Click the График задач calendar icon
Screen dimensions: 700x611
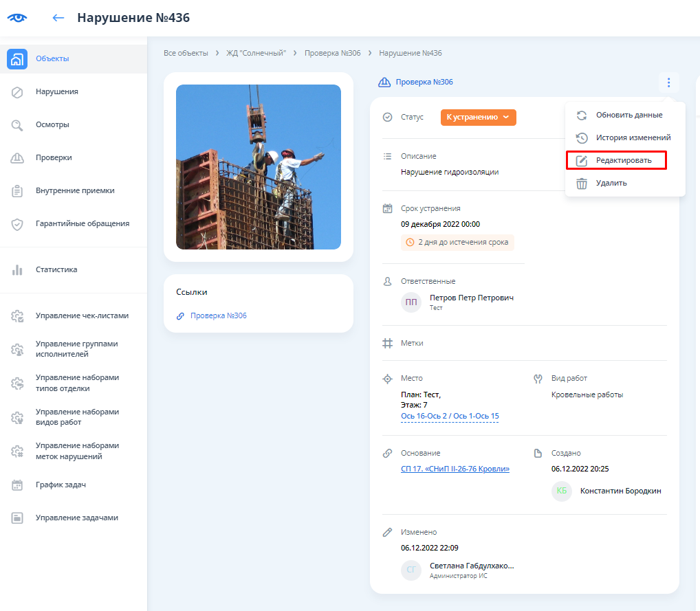[x=17, y=485]
